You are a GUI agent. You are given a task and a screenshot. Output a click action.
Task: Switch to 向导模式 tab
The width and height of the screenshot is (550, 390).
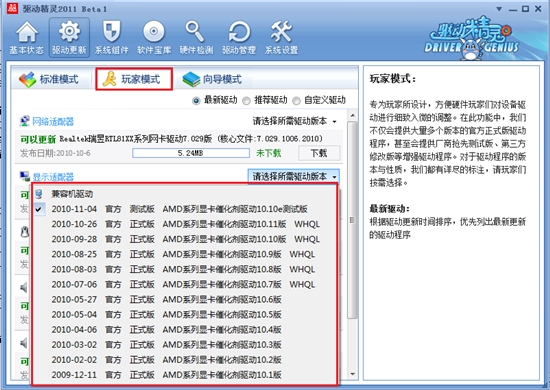pos(213,79)
